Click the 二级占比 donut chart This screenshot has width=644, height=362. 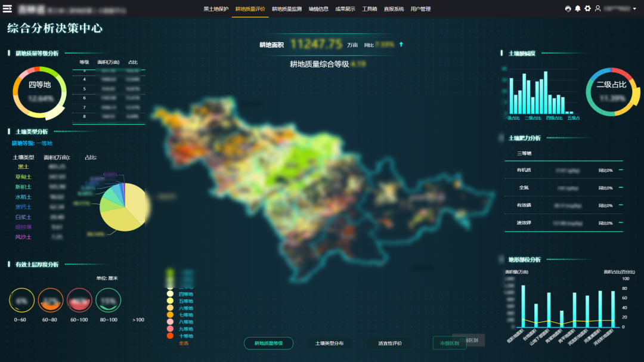pos(612,92)
